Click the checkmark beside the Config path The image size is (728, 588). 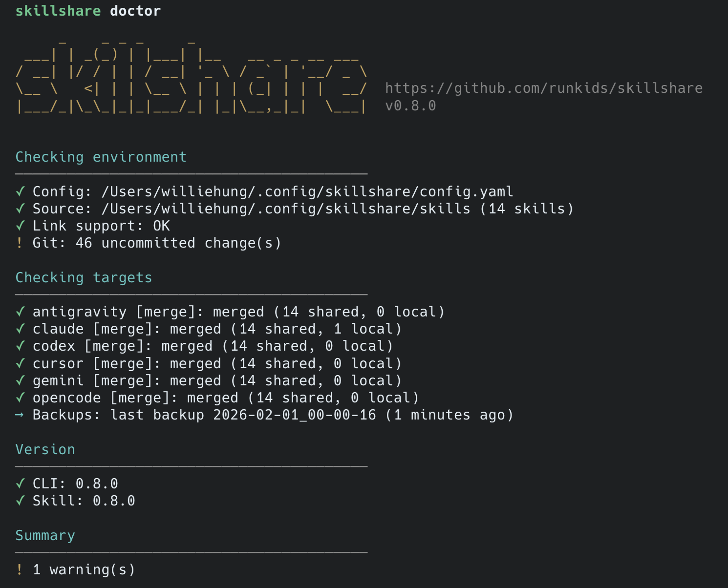pos(20,191)
